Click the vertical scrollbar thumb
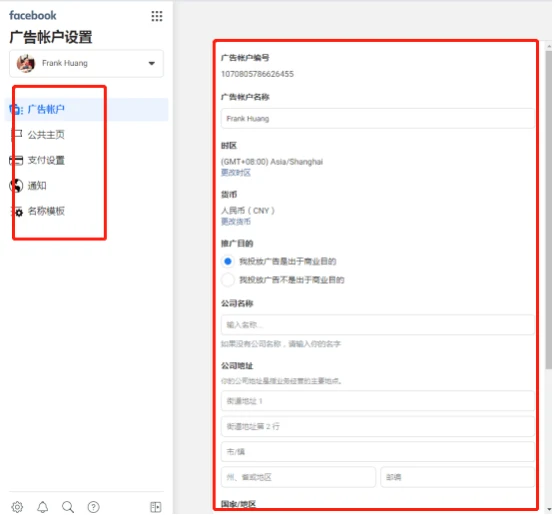The image size is (554, 515). [x=548, y=210]
